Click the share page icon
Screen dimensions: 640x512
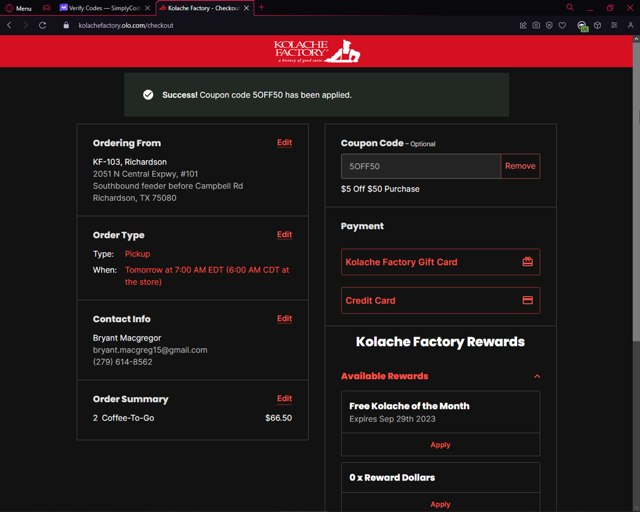pos(523,25)
